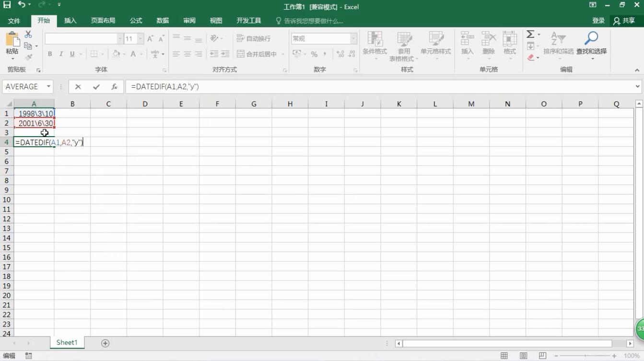The width and height of the screenshot is (644, 361).
Task: Open the Name Box dropdown arrow
Action: [48, 87]
